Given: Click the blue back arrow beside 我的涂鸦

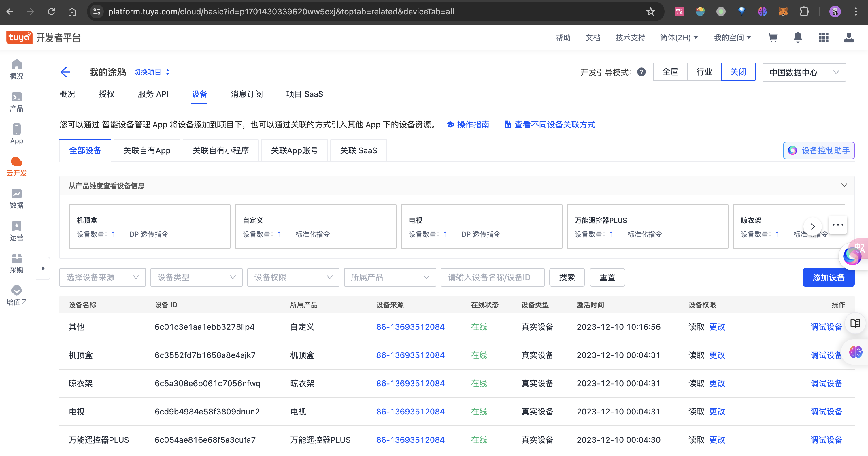Looking at the screenshot, I should coord(65,72).
